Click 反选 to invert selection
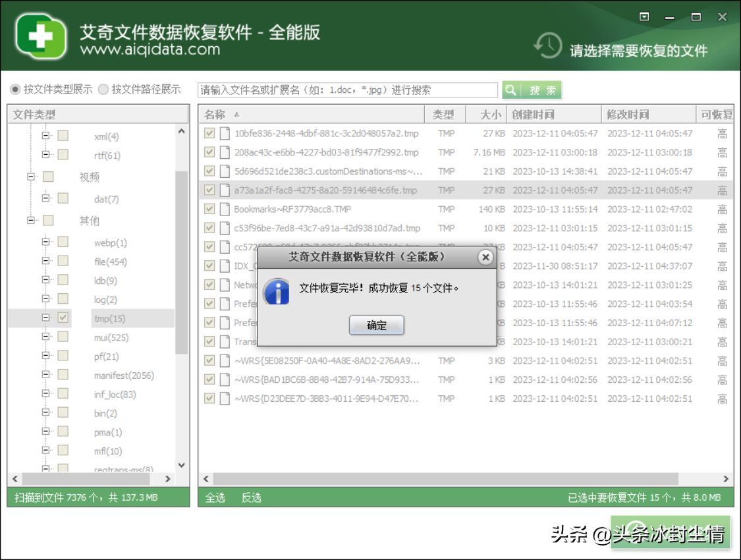The image size is (741, 560). click(252, 497)
